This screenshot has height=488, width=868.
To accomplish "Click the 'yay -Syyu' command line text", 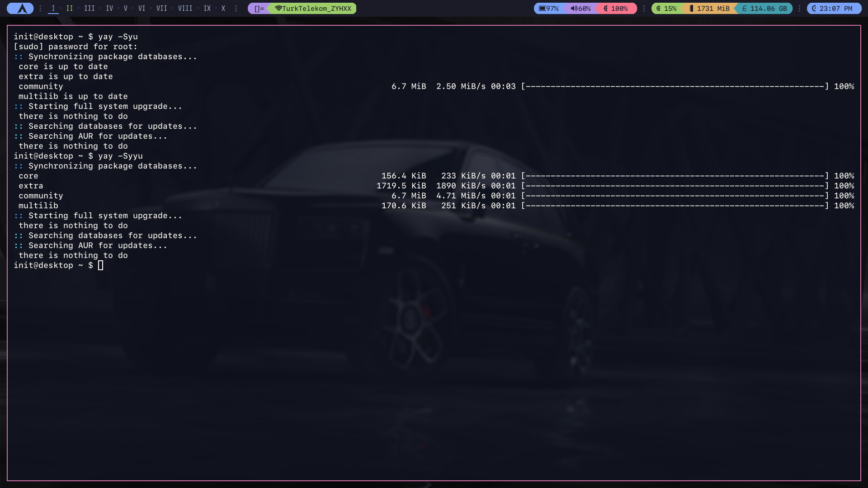I will 120,156.
